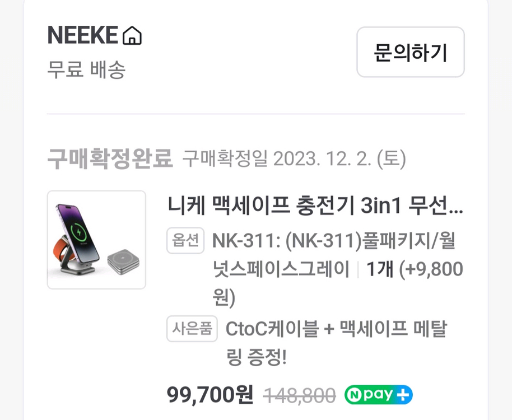This screenshot has height=420, width=512.
Task: Click the product thumbnail image
Action: tap(96, 240)
